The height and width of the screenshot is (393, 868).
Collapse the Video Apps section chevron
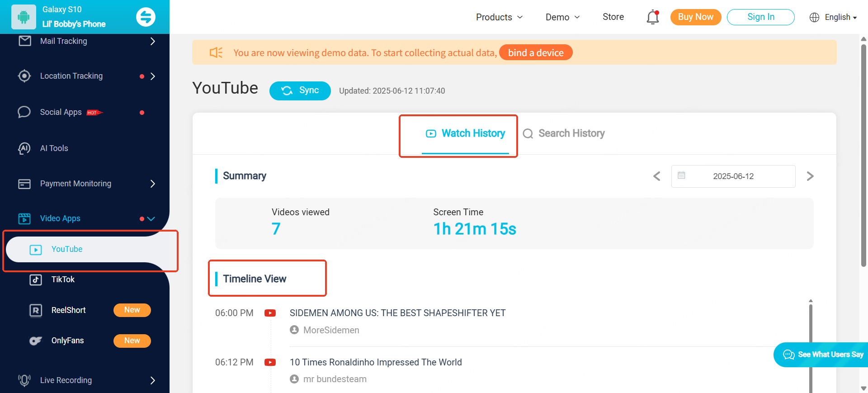(x=151, y=219)
